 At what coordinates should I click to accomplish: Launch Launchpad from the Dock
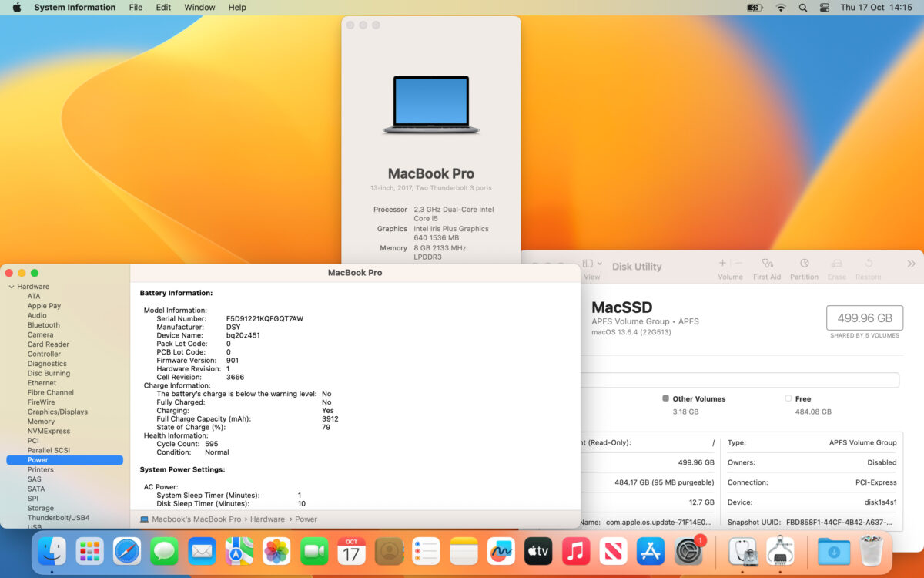click(90, 551)
